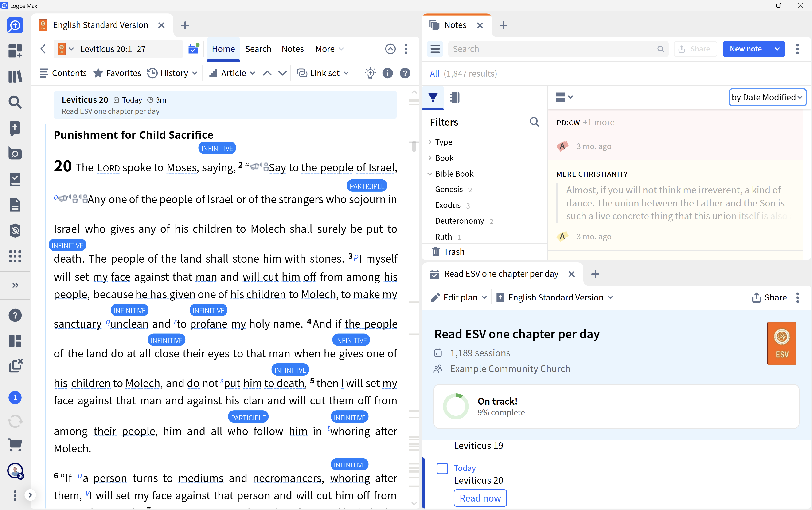Select the English Standard Version panel tab
The width and height of the screenshot is (812, 510).
[101, 25]
